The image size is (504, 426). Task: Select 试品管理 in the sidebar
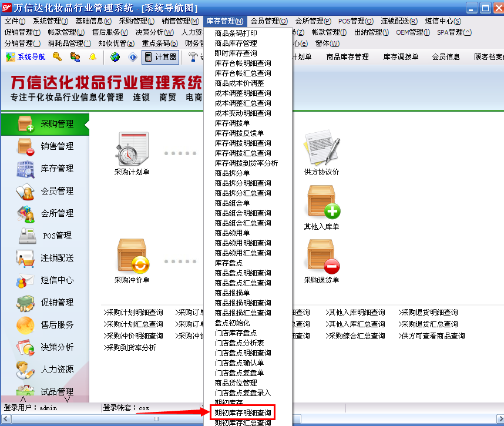coord(45,391)
